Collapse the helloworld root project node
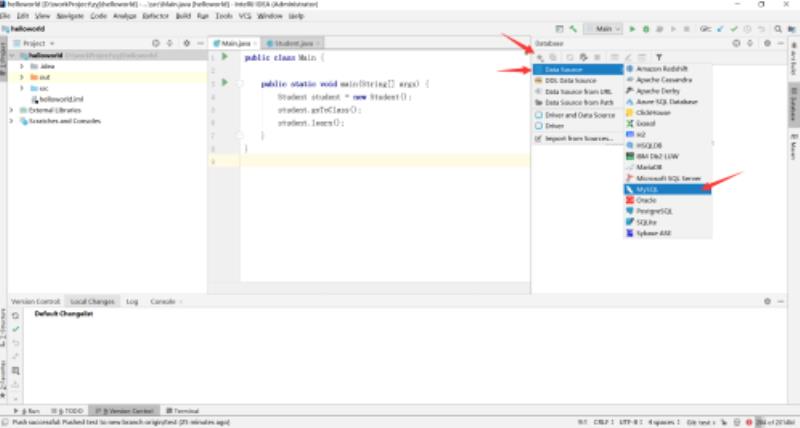 tap(12, 55)
